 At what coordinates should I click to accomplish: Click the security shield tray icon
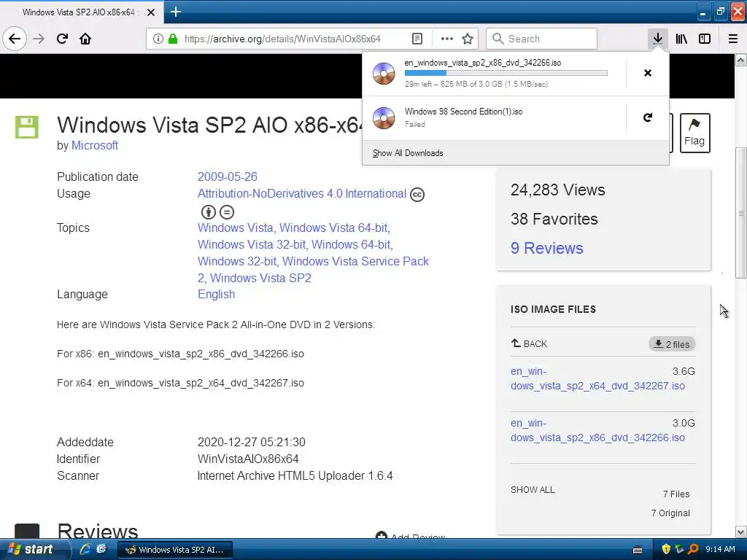(666, 549)
